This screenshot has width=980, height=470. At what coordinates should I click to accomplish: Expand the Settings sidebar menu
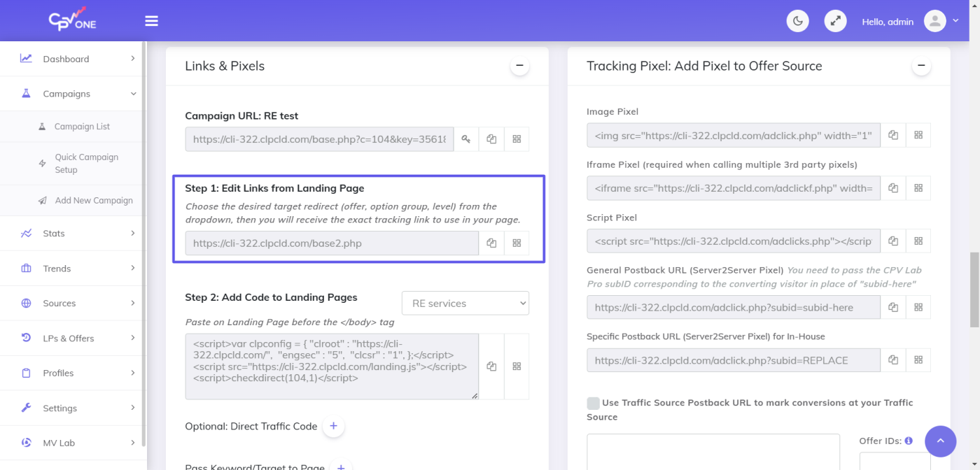tap(71, 408)
